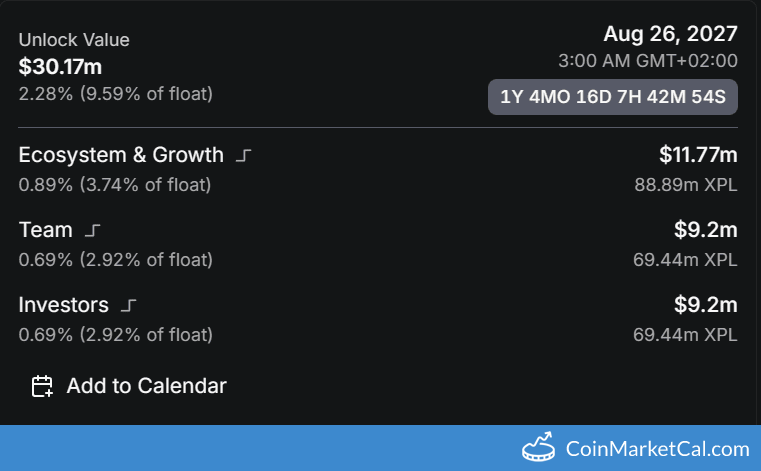Click the Add to Calendar icon
Image resolution: width=761 pixels, height=471 pixels.
click(x=42, y=386)
